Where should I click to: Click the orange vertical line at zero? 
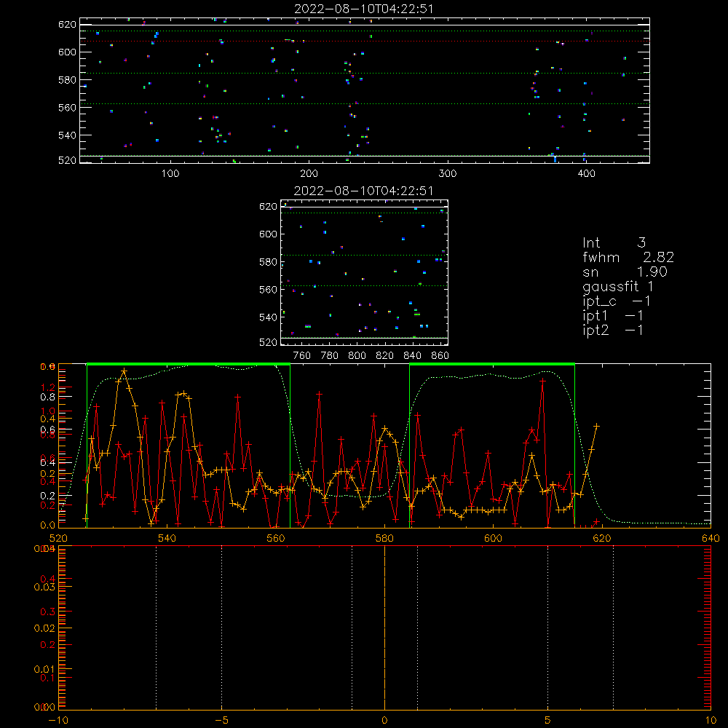384,628
